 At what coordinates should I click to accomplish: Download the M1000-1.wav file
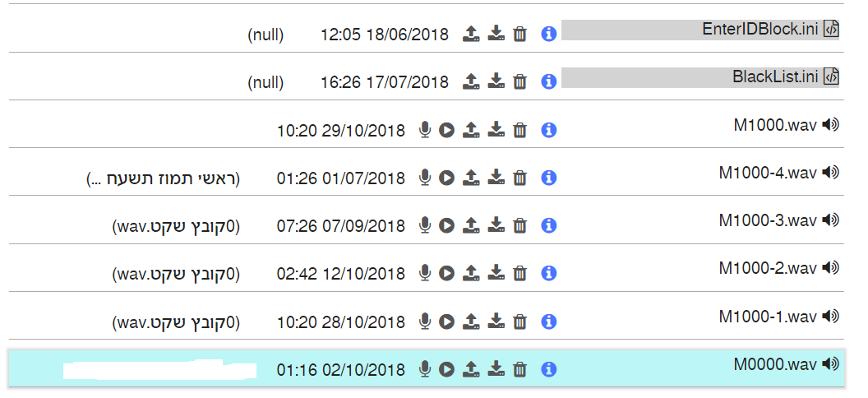(496, 321)
